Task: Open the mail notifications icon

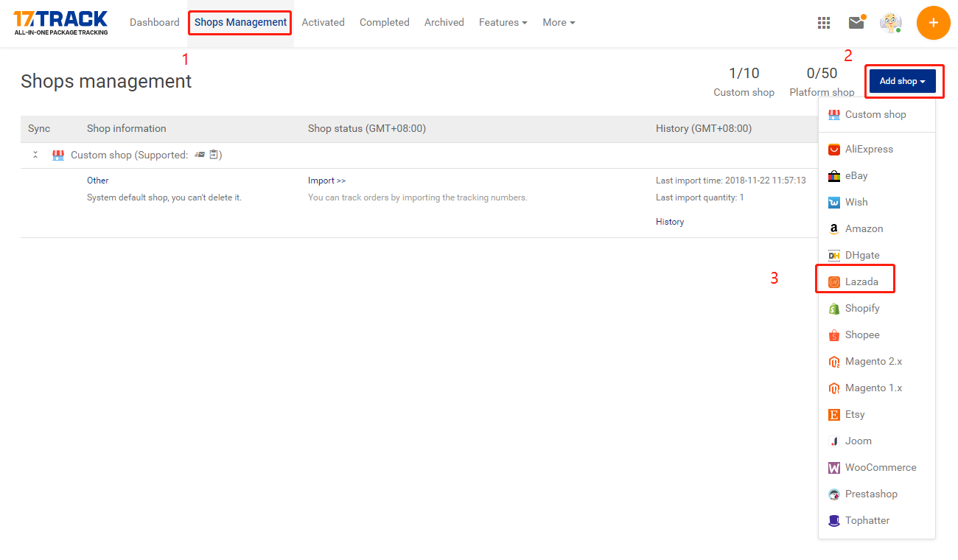Action: [x=856, y=23]
